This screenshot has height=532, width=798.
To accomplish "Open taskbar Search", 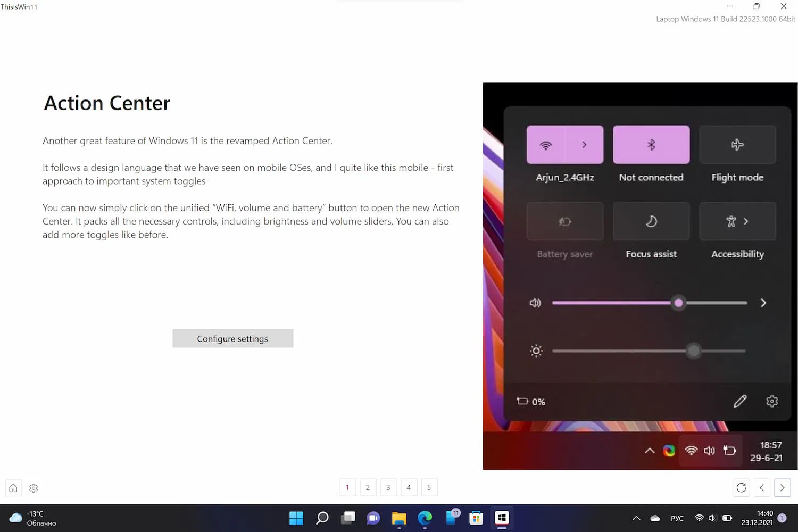I will [x=322, y=518].
